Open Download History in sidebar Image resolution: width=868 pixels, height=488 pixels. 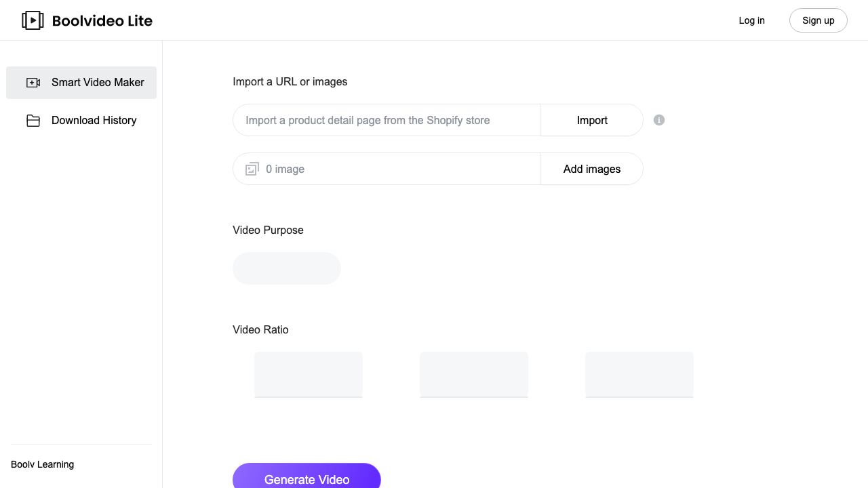[81, 121]
